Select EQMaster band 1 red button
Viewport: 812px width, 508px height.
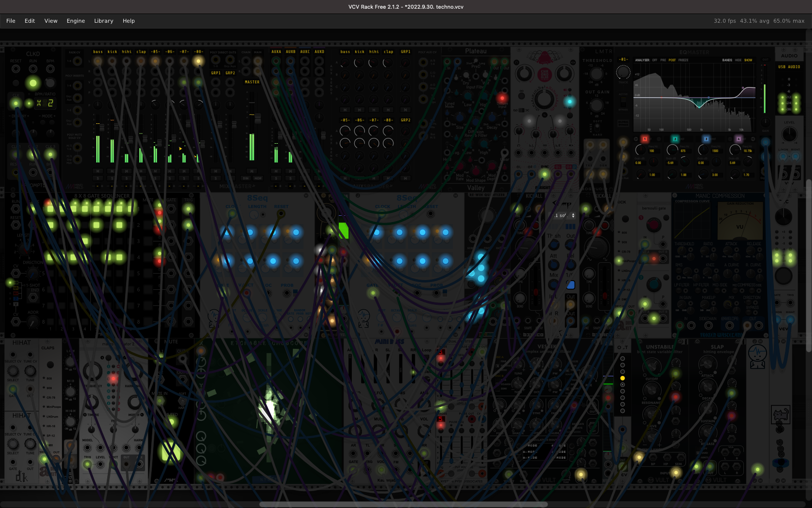point(645,139)
